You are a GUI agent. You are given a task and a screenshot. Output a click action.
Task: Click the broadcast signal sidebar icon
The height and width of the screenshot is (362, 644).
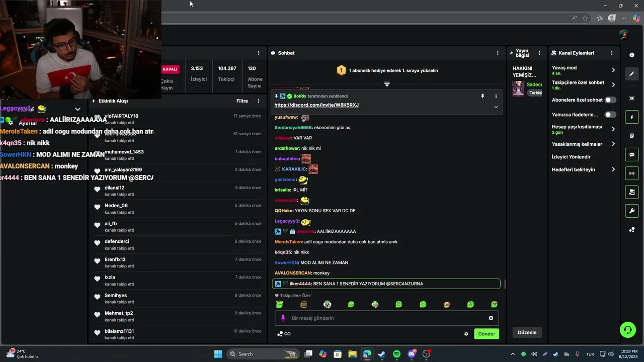tap(632, 173)
